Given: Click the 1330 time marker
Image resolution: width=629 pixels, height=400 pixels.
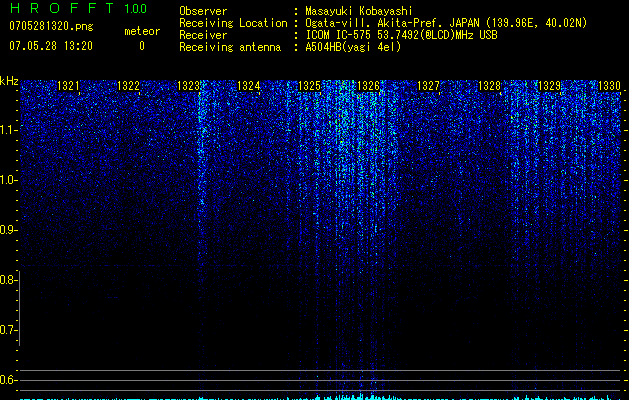Looking at the screenshot, I should point(609,86).
